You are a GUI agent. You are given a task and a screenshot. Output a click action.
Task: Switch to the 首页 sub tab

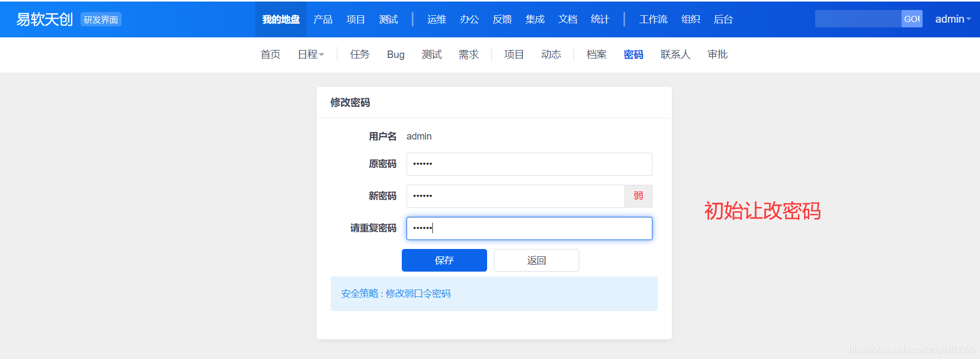271,55
